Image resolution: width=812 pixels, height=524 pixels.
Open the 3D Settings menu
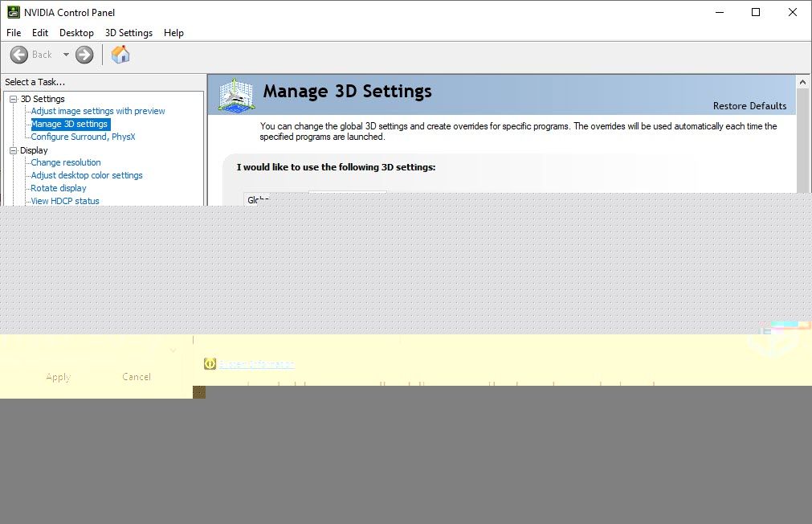(x=129, y=33)
